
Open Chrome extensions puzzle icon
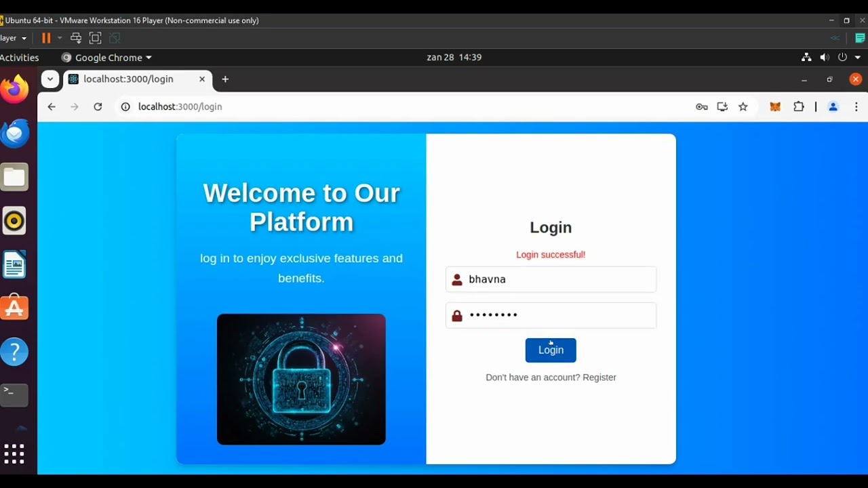coord(798,106)
